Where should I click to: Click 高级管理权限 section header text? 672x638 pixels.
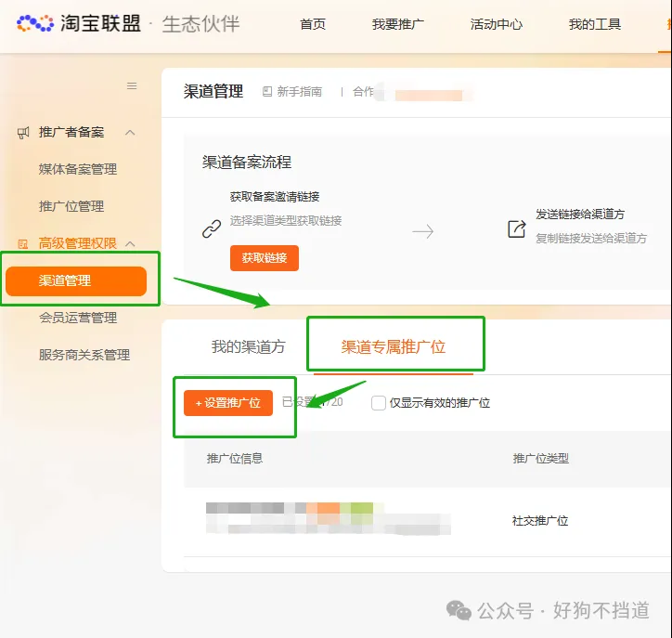pyautogui.click(x=78, y=243)
